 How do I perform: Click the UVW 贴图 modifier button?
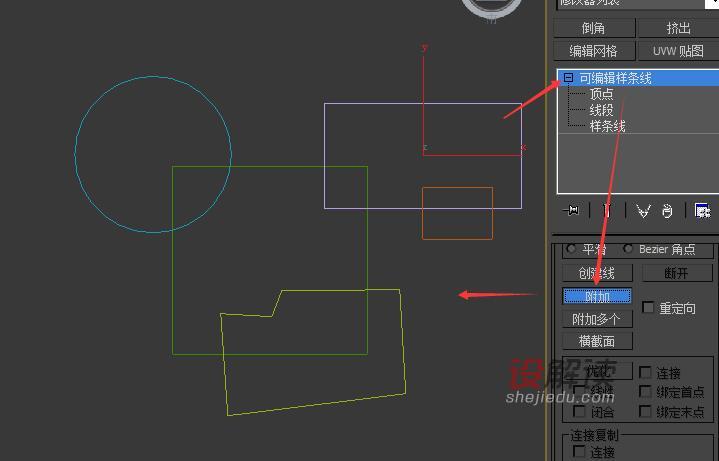(x=679, y=51)
